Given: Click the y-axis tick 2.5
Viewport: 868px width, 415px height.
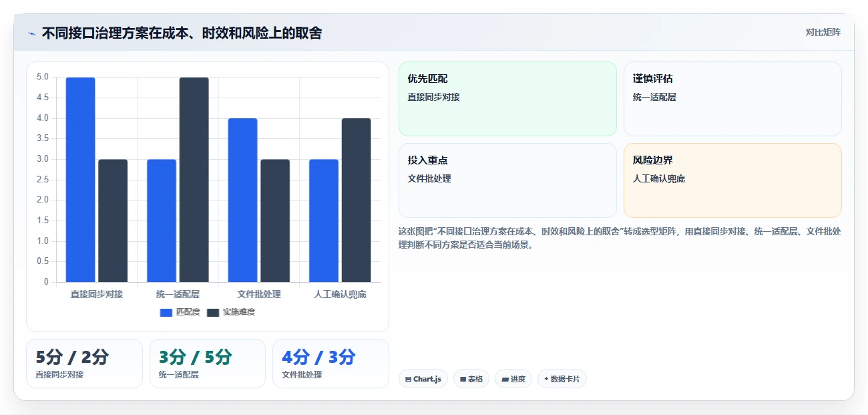Looking at the screenshot, I should [x=43, y=180].
